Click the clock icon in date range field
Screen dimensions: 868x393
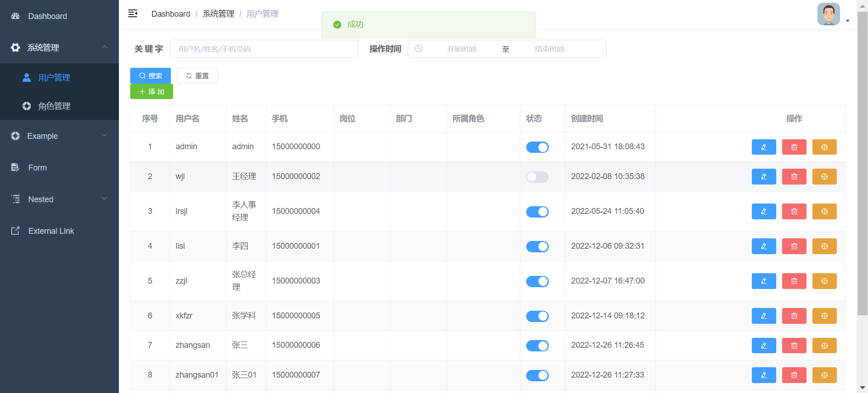[419, 48]
